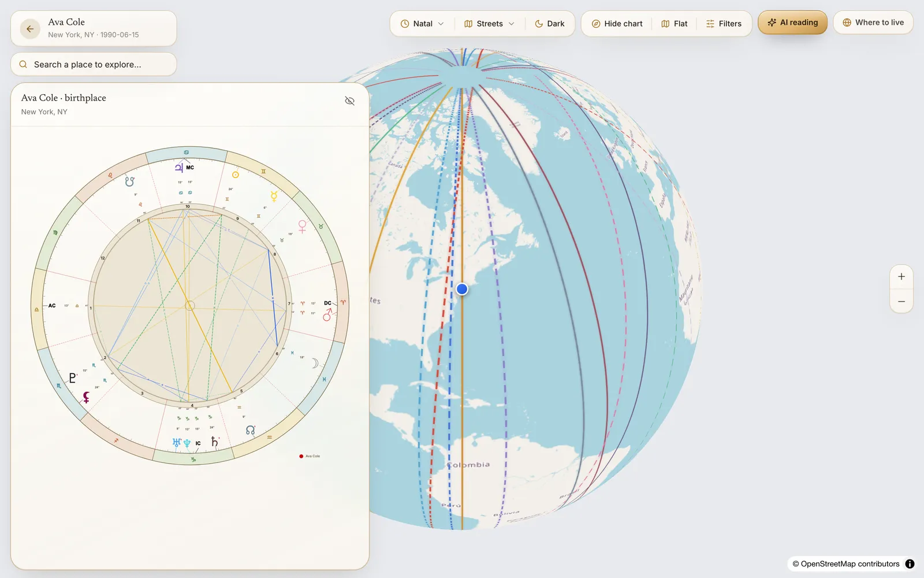Click the search magnifier icon
This screenshot has width=924, height=578.
23,64
